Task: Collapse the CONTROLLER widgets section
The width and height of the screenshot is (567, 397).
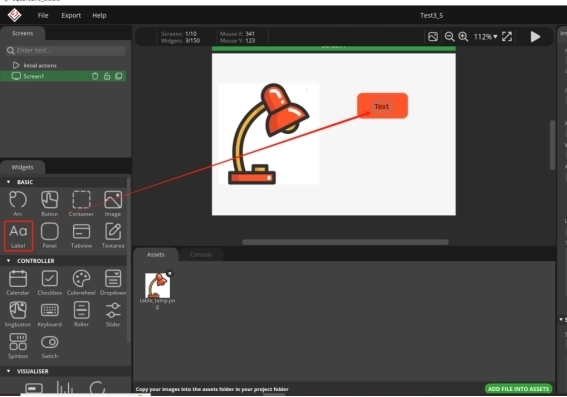Action: point(8,261)
